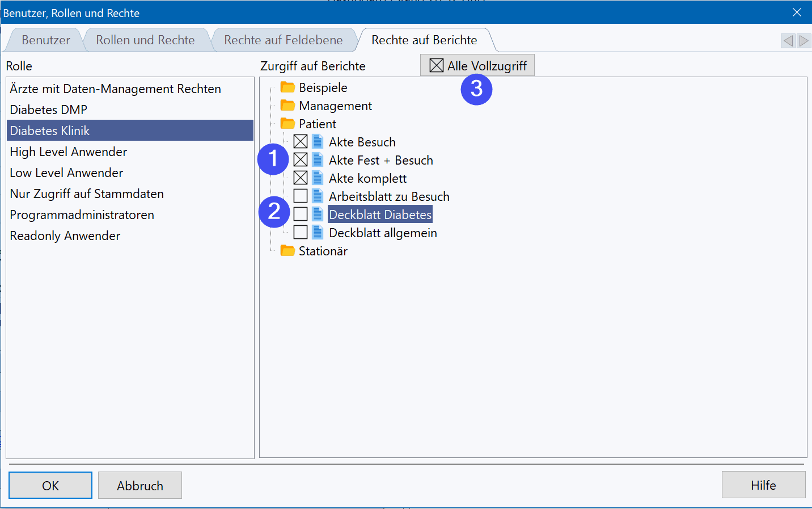Click the Akte komplett document icon

pyautogui.click(x=318, y=178)
